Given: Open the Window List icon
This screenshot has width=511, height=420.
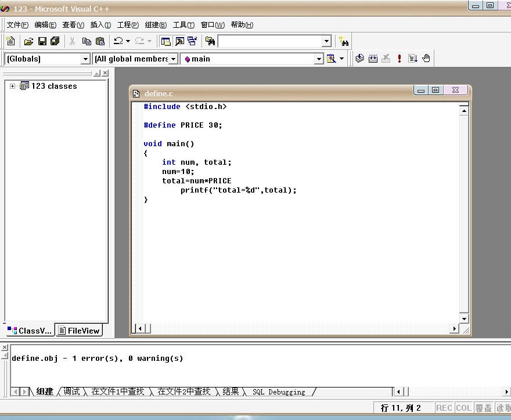Looking at the screenshot, I should coord(192,41).
